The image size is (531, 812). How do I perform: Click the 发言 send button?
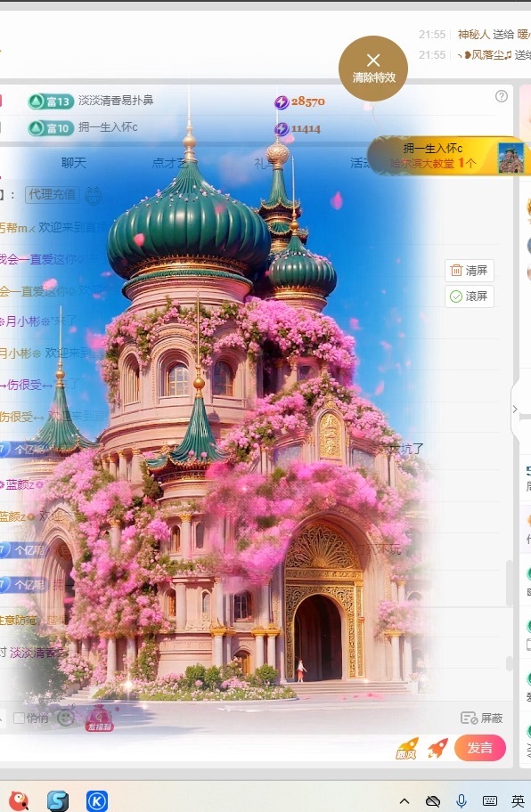click(x=479, y=748)
